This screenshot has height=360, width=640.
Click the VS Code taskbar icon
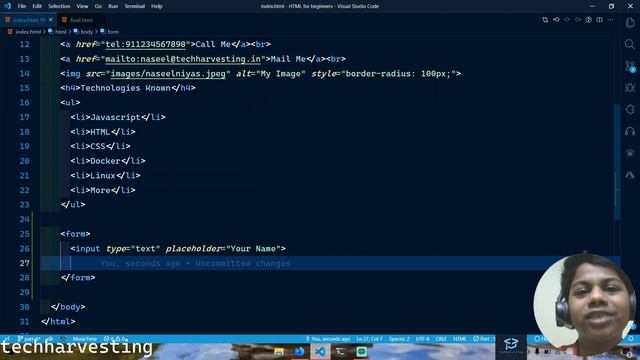coord(320,351)
